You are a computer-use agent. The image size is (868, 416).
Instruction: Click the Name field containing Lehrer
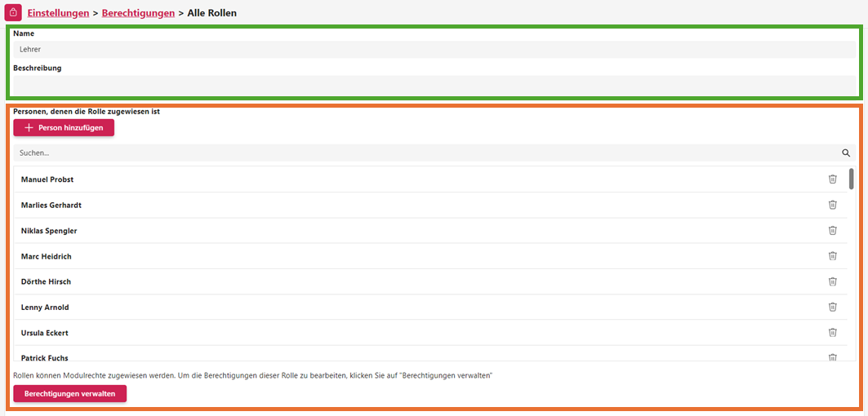pyautogui.click(x=434, y=50)
